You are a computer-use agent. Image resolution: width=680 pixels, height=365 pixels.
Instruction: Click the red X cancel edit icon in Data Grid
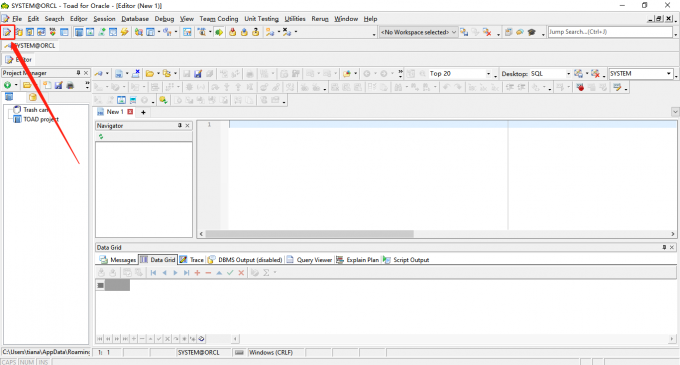tap(241, 273)
